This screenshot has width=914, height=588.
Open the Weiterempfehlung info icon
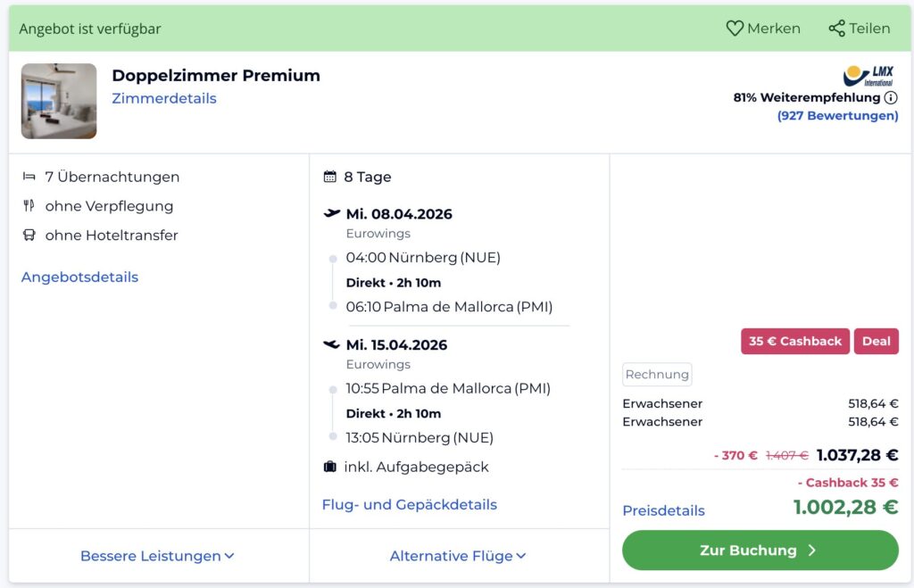[x=892, y=99]
